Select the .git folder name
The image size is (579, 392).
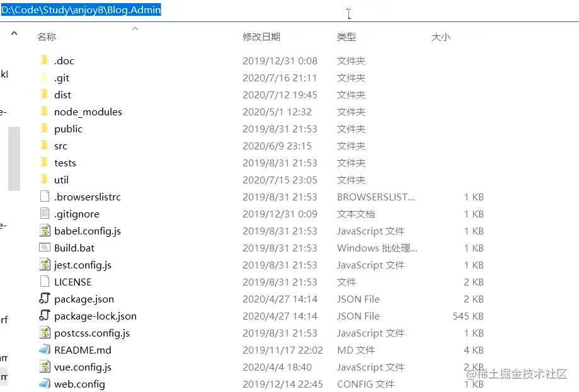tap(62, 78)
